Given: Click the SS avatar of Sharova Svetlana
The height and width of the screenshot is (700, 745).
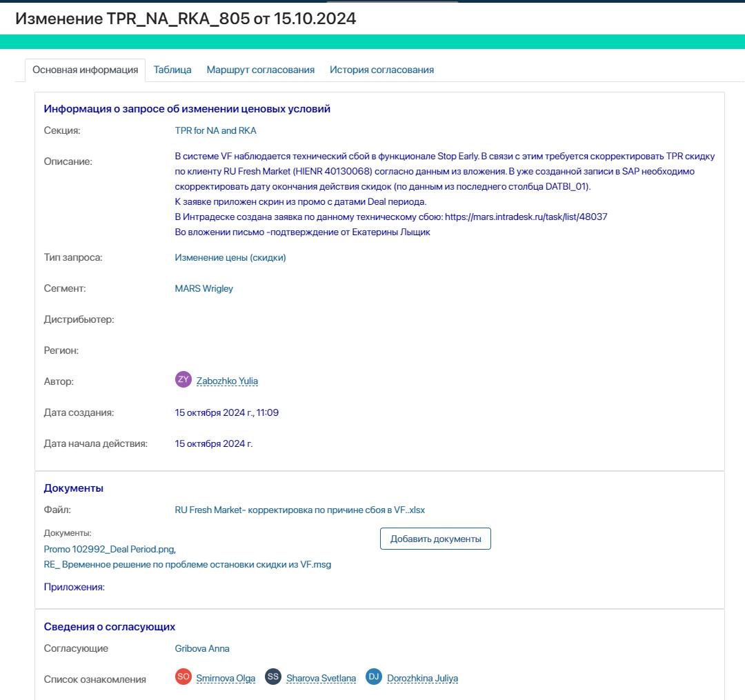Looking at the screenshot, I should coord(273,677).
